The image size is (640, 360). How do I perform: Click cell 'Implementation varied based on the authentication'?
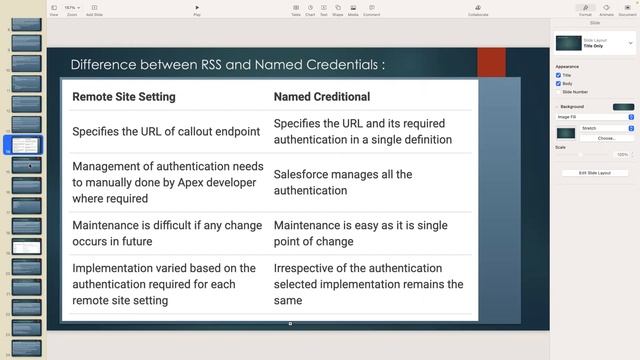point(164,284)
